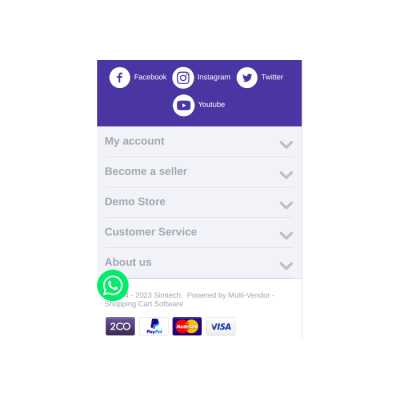Click the PayPal payment logo
400x400 pixels.
(154, 326)
